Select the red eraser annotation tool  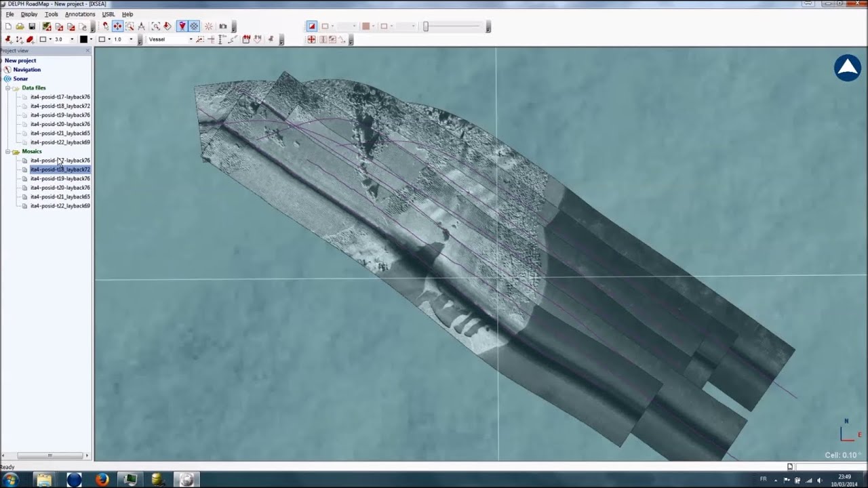tap(30, 39)
